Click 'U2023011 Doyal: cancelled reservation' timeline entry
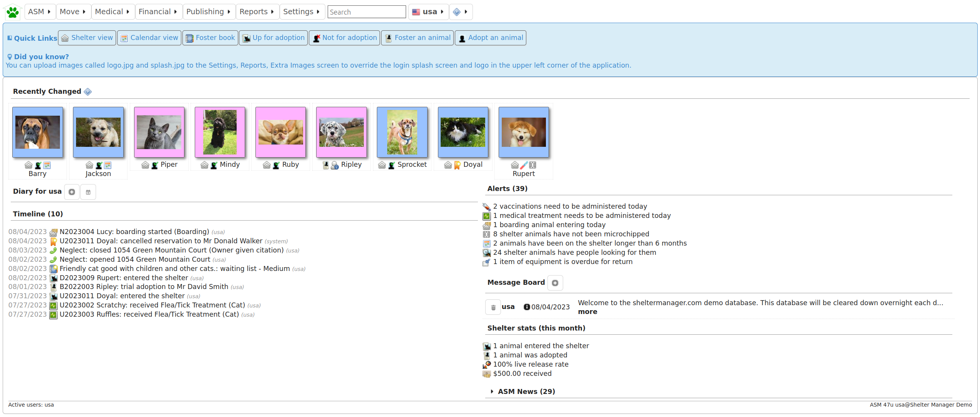This screenshot has height=417, width=980. (161, 241)
